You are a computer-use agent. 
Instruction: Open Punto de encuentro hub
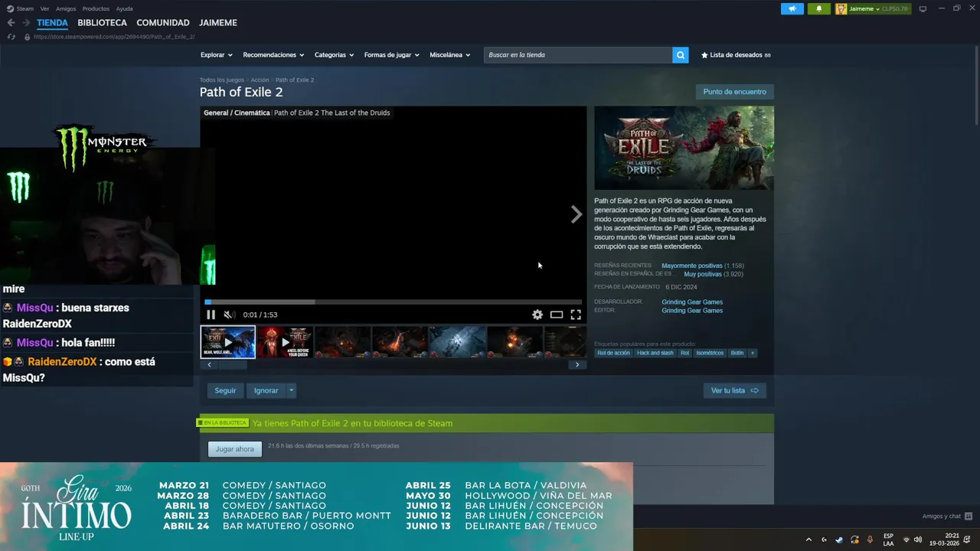734,92
